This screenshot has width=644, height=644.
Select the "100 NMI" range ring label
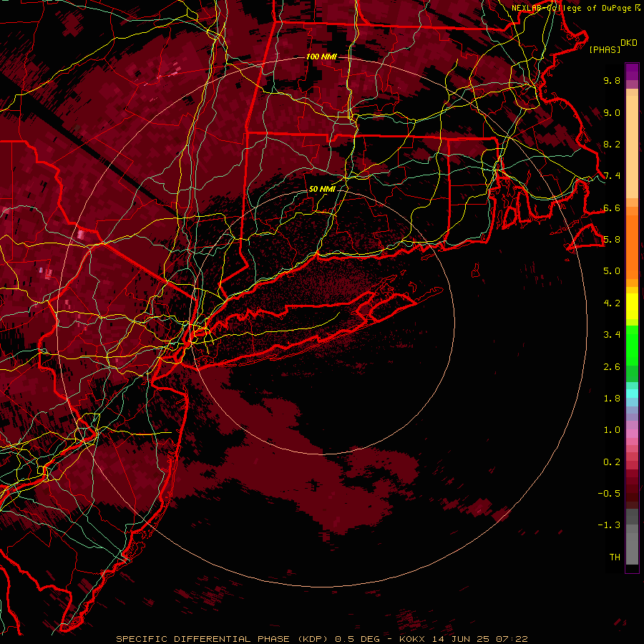pos(321,57)
